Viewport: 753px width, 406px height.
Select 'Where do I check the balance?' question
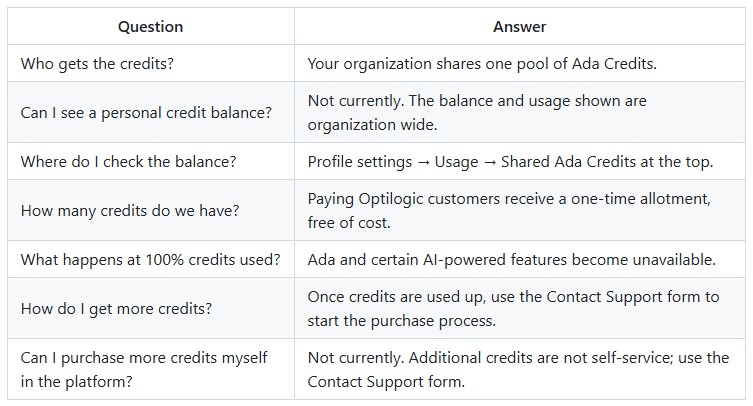pos(128,161)
